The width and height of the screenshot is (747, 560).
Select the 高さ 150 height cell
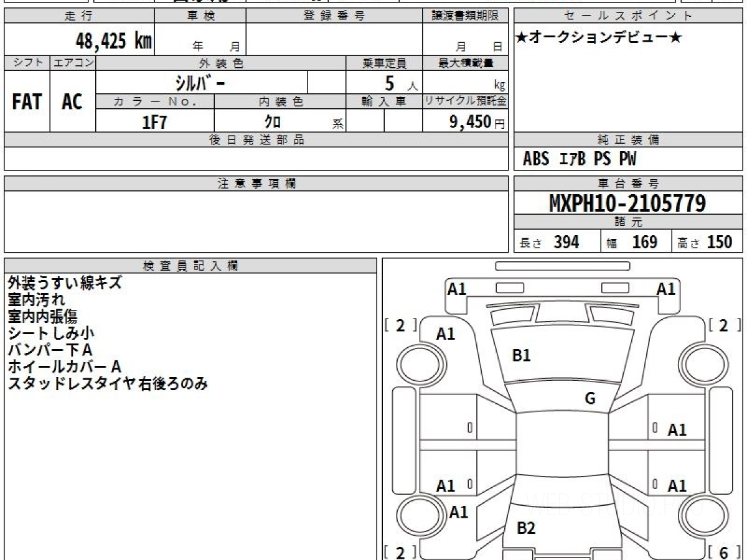(707, 242)
